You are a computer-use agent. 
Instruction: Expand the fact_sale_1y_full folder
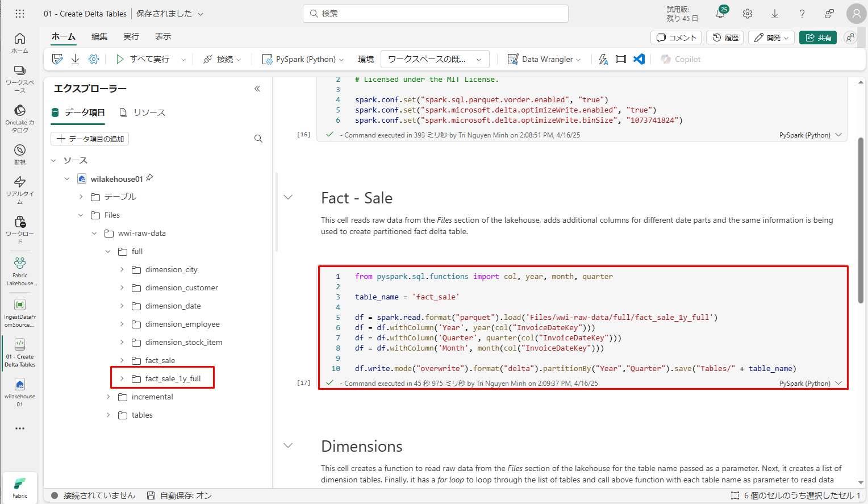122,378
